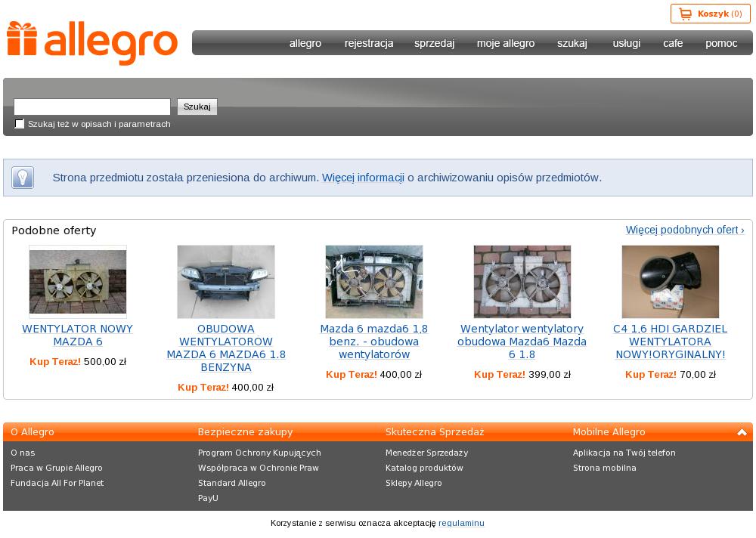Open thumbnail of Mazda 6 1,8 benz. fans

374,282
